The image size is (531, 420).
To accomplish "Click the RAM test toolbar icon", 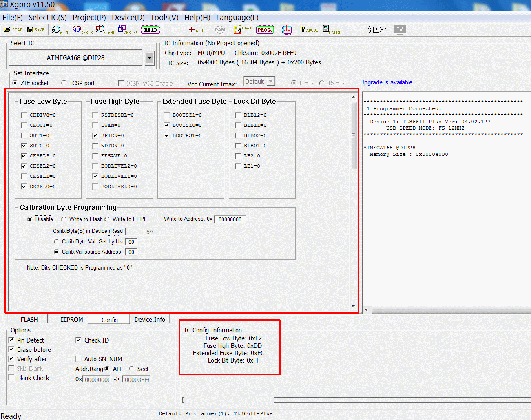I will click(x=220, y=30).
